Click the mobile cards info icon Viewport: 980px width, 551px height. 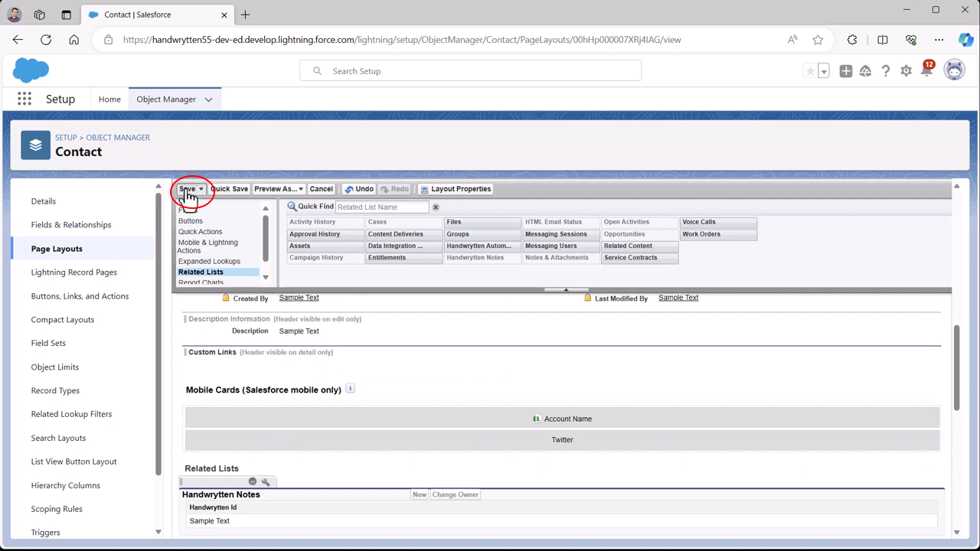click(350, 389)
